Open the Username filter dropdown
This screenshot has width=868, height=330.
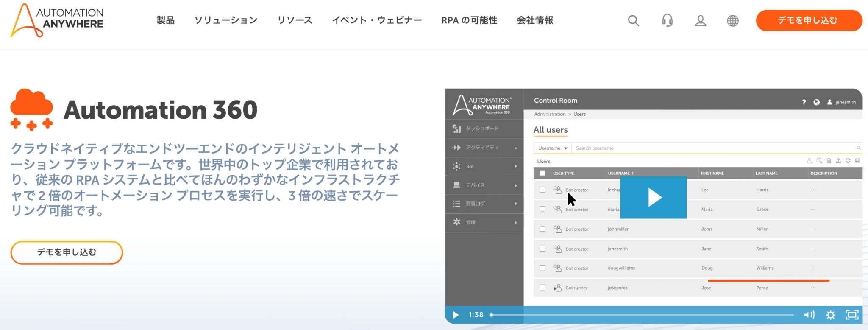tap(552, 148)
